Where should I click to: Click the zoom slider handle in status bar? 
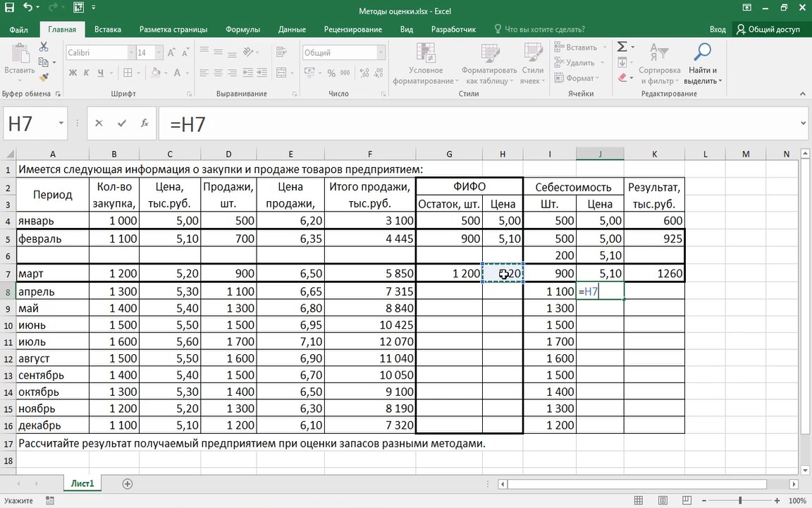coord(740,501)
